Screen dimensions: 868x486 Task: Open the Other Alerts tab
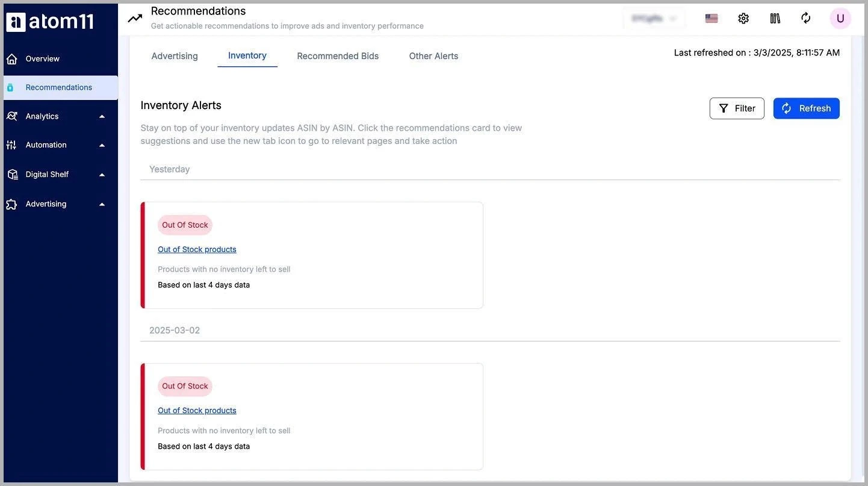coord(433,55)
